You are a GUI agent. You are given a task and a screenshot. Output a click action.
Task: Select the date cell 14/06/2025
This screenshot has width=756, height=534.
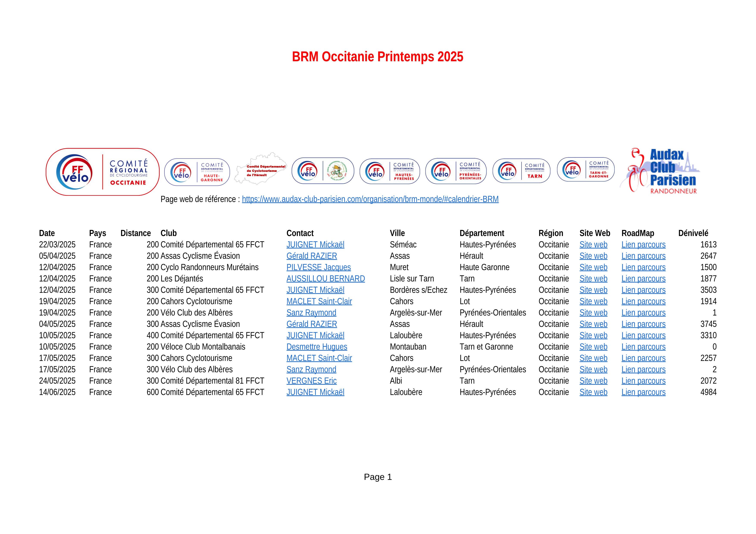point(57,392)
